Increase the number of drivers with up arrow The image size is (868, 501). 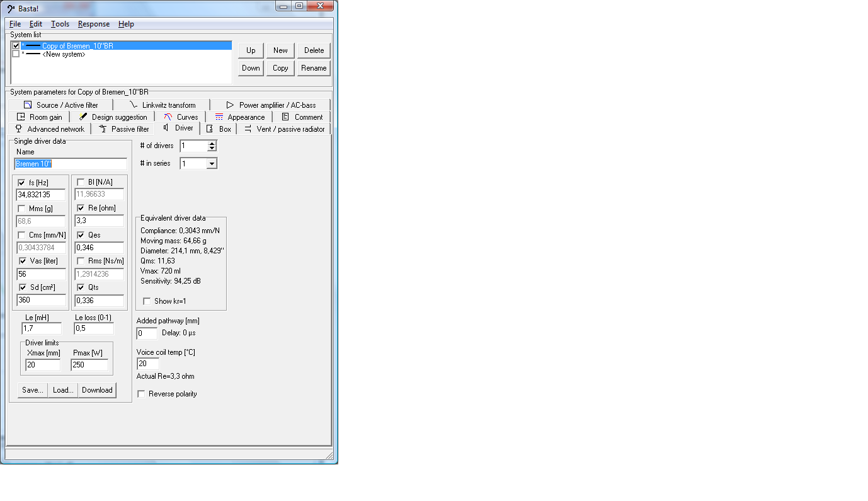212,143
